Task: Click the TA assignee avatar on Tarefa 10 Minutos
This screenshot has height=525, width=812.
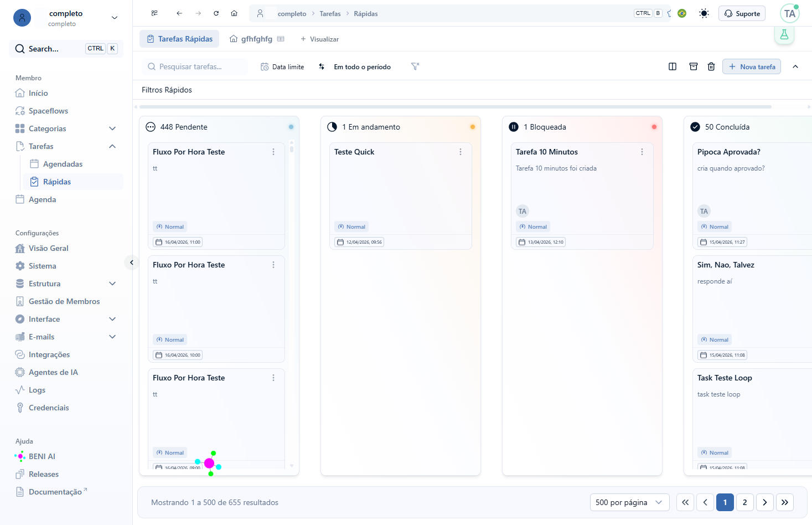Action: coord(523,211)
